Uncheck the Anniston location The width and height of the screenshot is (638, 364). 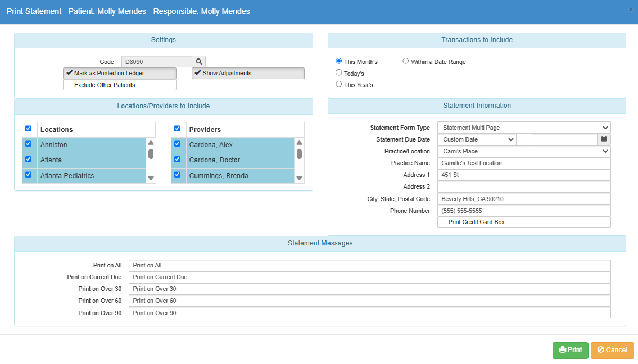tap(28, 144)
